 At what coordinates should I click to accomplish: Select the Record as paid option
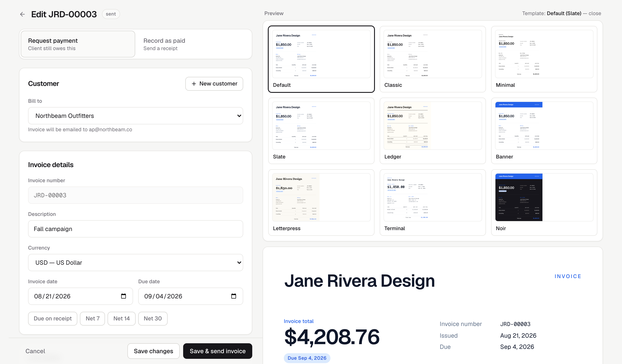click(x=193, y=44)
